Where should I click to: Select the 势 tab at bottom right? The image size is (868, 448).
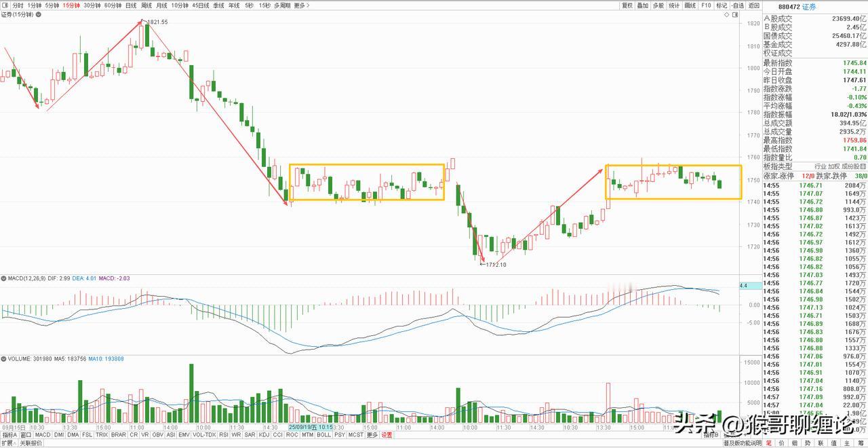click(x=808, y=443)
